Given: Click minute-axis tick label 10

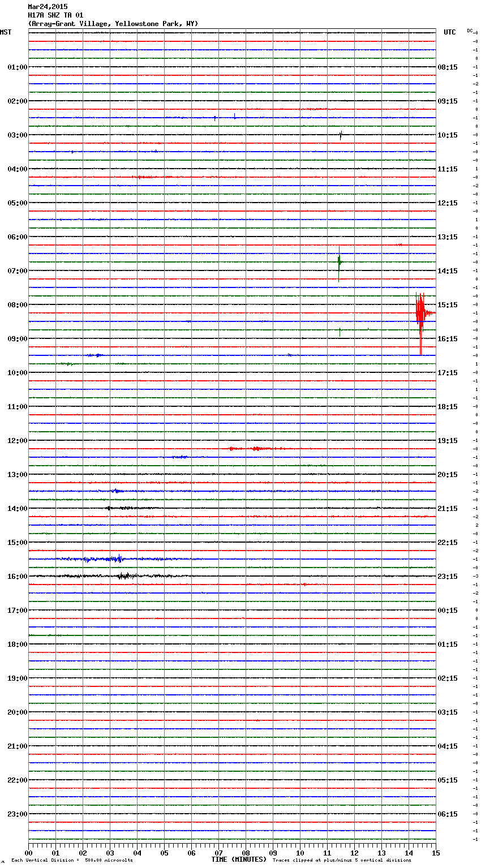Looking at the screenshot, I should click(300, 853).
